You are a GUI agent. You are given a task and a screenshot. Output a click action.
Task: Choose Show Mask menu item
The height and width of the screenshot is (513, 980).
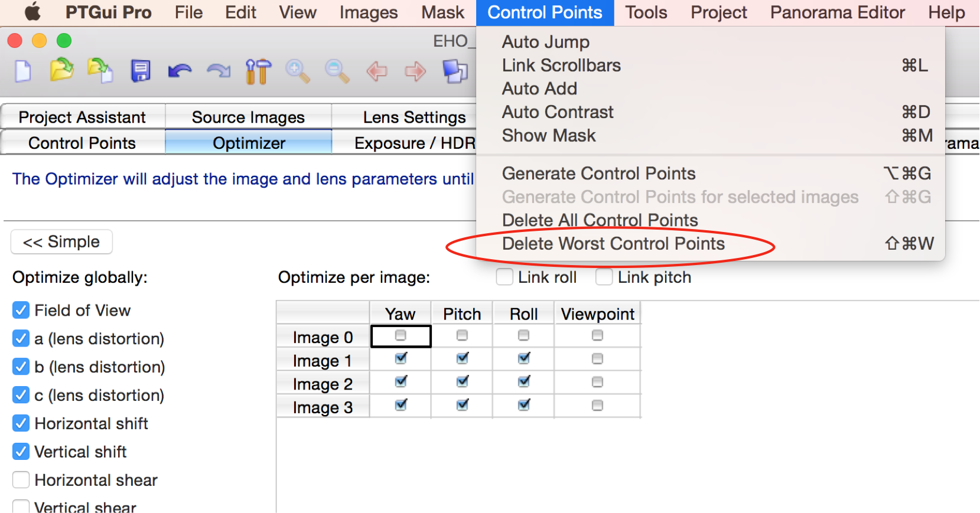pos(711,136)
